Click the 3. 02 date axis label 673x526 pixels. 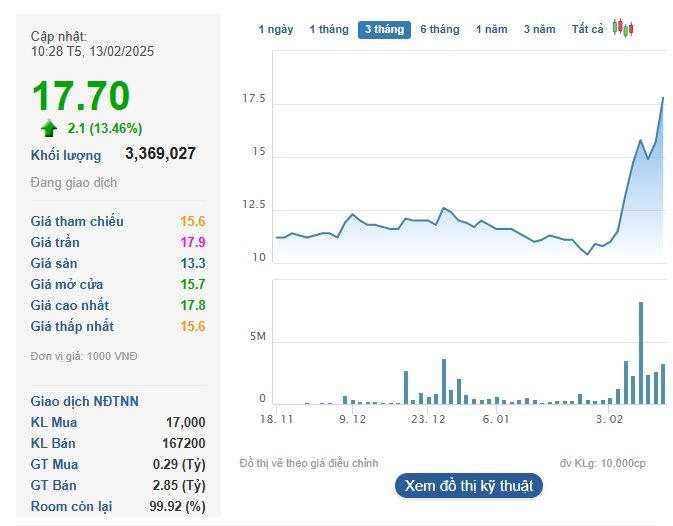pos(609,420)
